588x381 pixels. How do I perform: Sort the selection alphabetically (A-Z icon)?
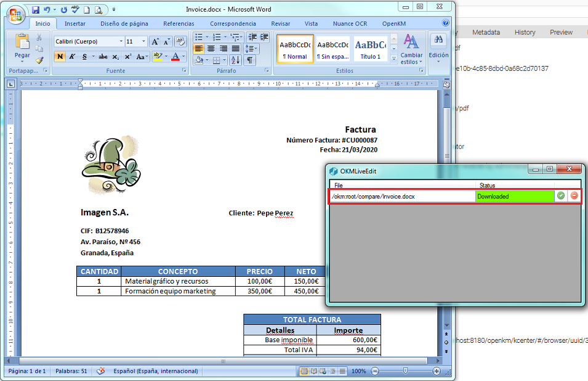pos(236,60)
